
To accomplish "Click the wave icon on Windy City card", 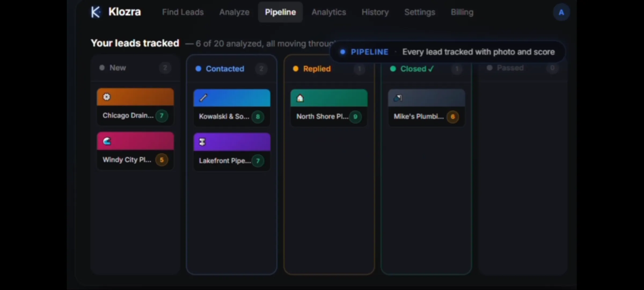I will click(107, 141).
